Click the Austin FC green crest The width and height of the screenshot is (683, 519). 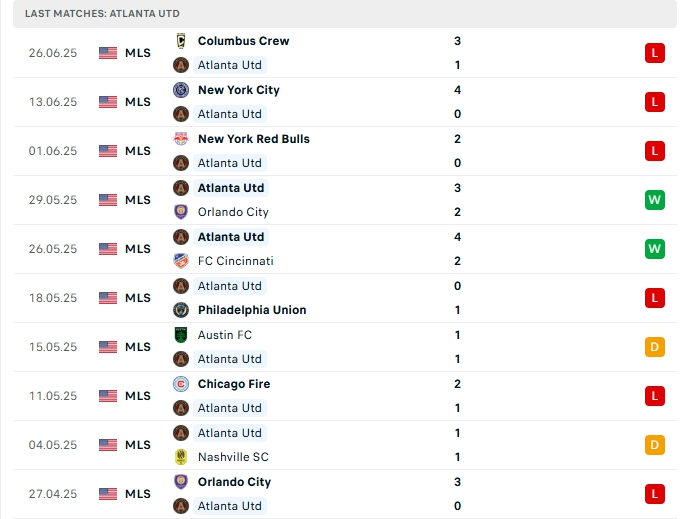click(181, 335)
